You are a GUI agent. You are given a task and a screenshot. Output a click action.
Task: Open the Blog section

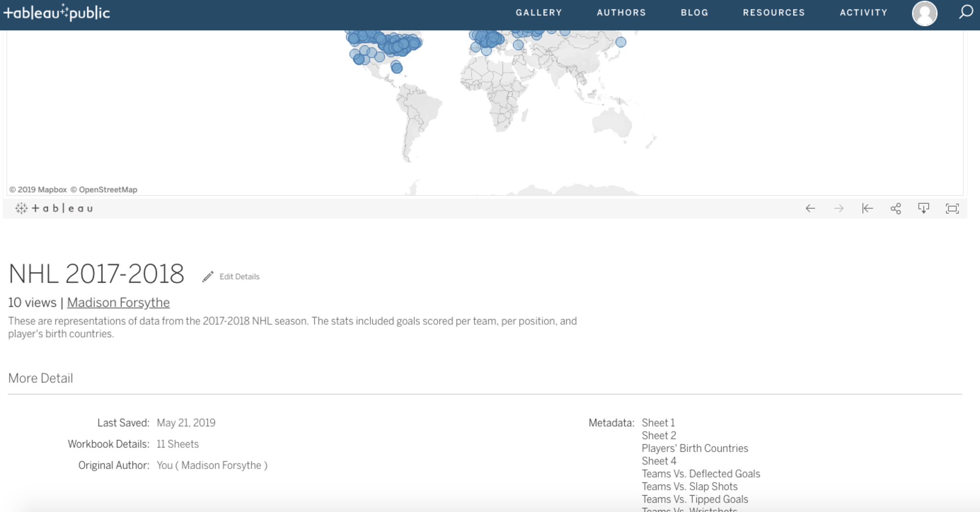(x=694, y=12)
